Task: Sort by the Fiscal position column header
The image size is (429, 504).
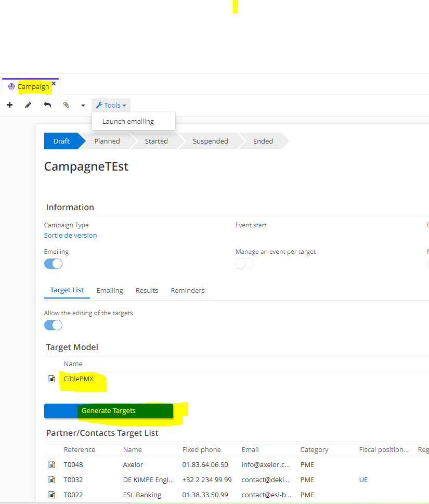Action: [x=384, y=450]
